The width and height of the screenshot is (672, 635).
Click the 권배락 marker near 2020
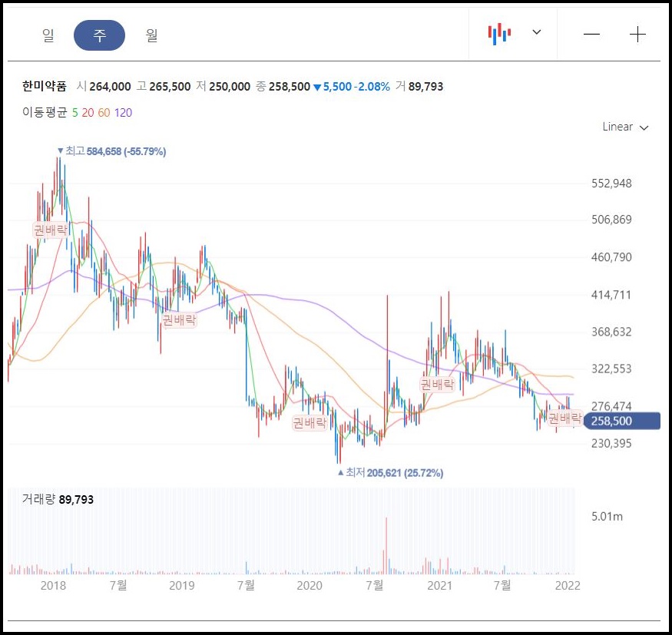tap(310, 423)
